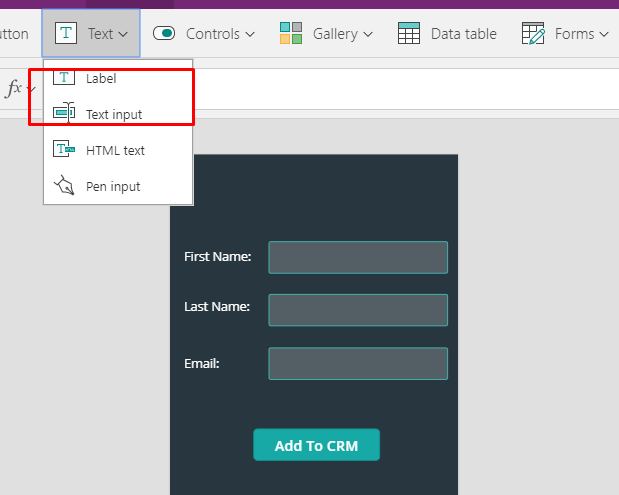Click the Controls toggle icon
619x495 pixels.
tap(164, 33)
